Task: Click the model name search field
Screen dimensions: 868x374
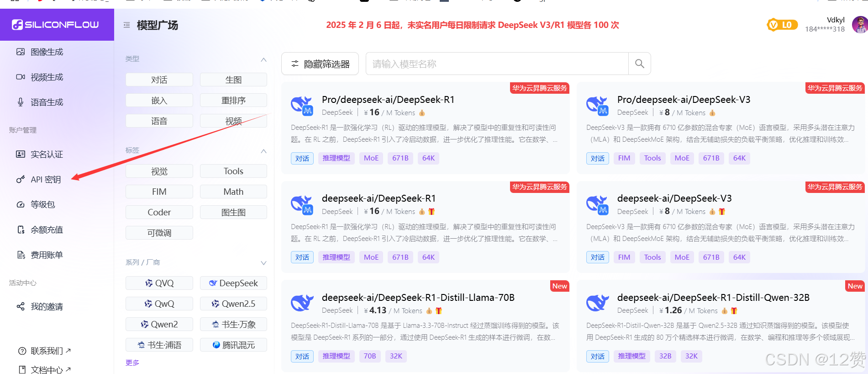Action: (497, 64)
